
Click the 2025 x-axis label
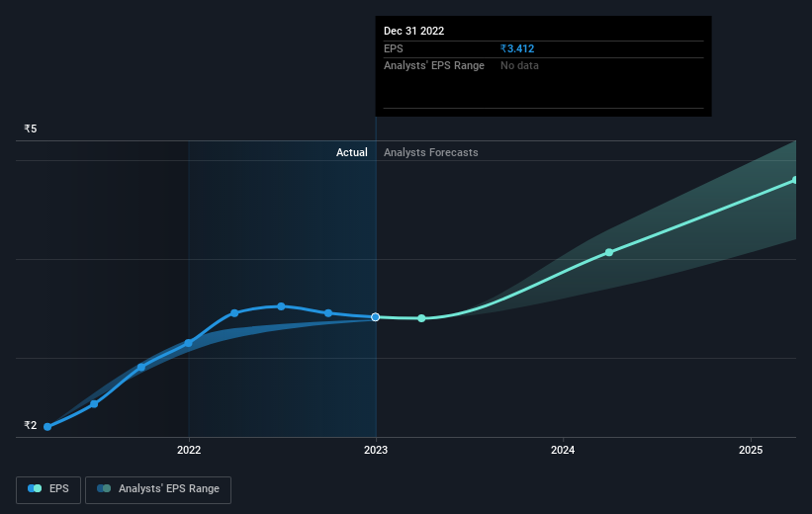point(751,450)
